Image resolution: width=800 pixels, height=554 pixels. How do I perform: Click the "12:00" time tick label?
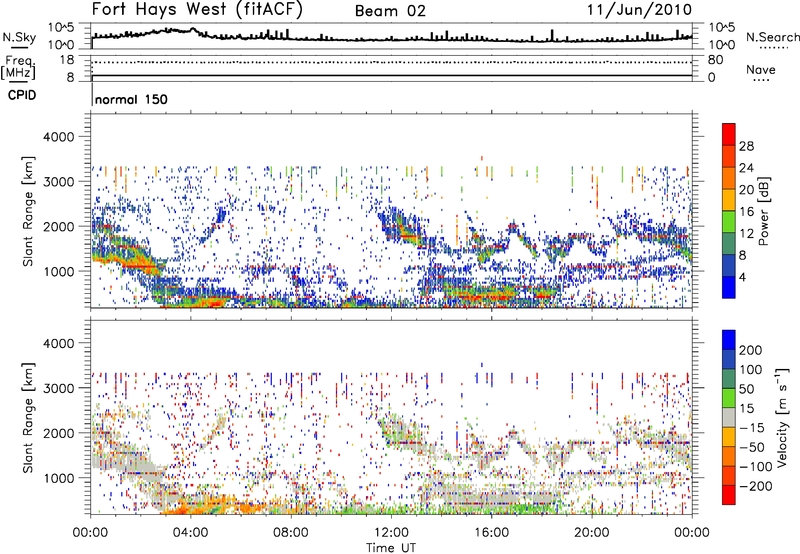pyautogui.click(x=391, y=533)
